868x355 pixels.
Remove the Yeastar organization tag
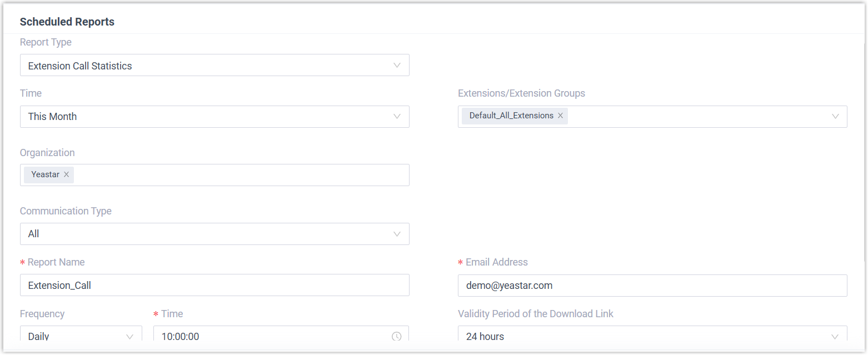[x=66, y=174]
